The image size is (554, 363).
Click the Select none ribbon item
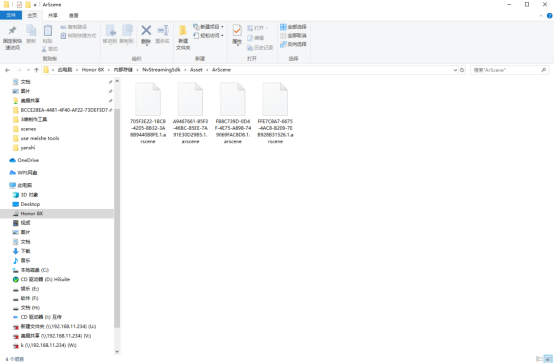point(293,36)
